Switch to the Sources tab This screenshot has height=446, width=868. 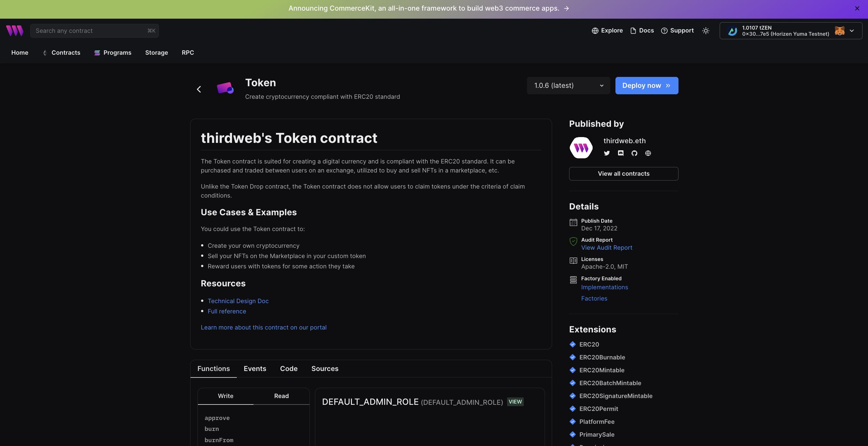coord(325,369)
